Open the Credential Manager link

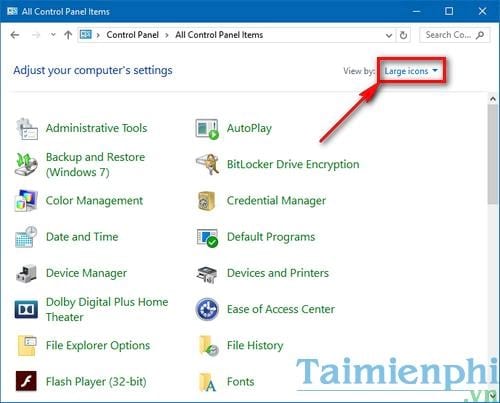(276, 201)
